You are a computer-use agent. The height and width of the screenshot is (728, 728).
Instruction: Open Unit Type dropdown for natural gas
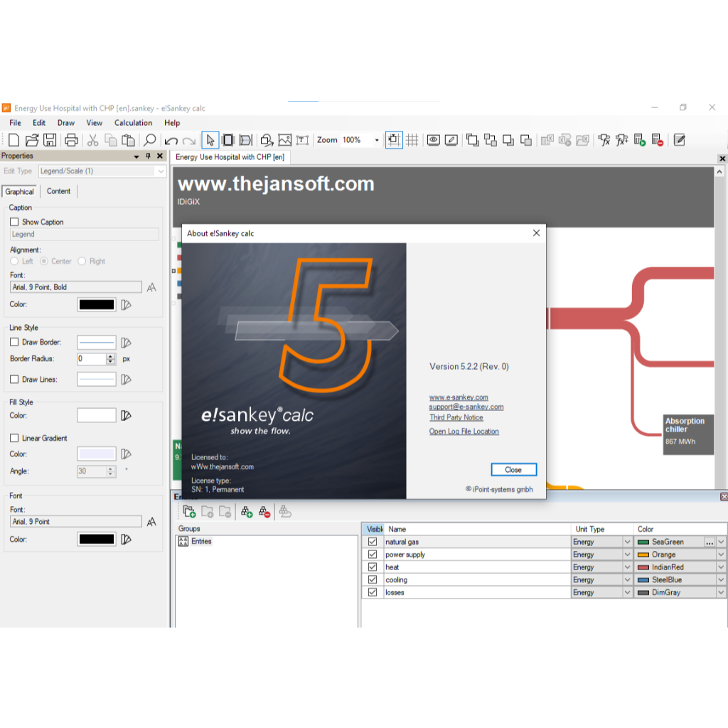tap(627, 542)
